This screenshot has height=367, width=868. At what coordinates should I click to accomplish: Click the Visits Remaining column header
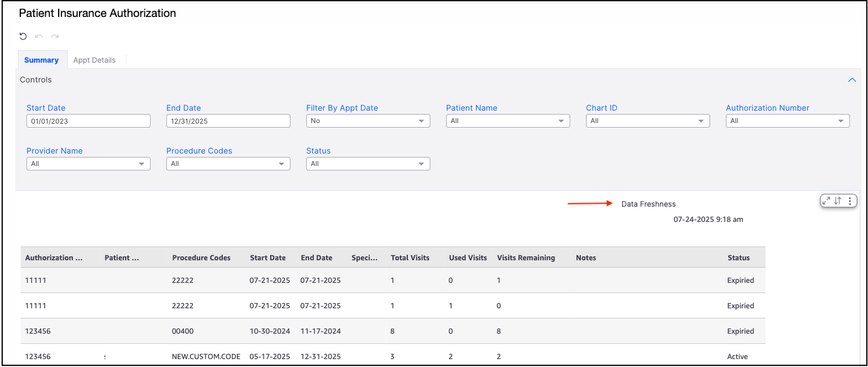click(x=526, y=257)
